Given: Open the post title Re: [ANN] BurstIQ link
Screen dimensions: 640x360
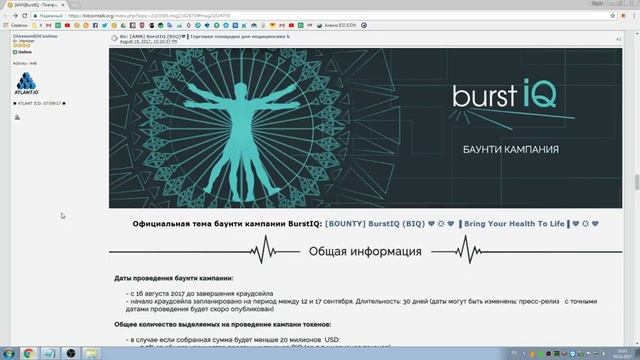Looking at the screenshot, I should pyautogui.click(x=204, y=36).
